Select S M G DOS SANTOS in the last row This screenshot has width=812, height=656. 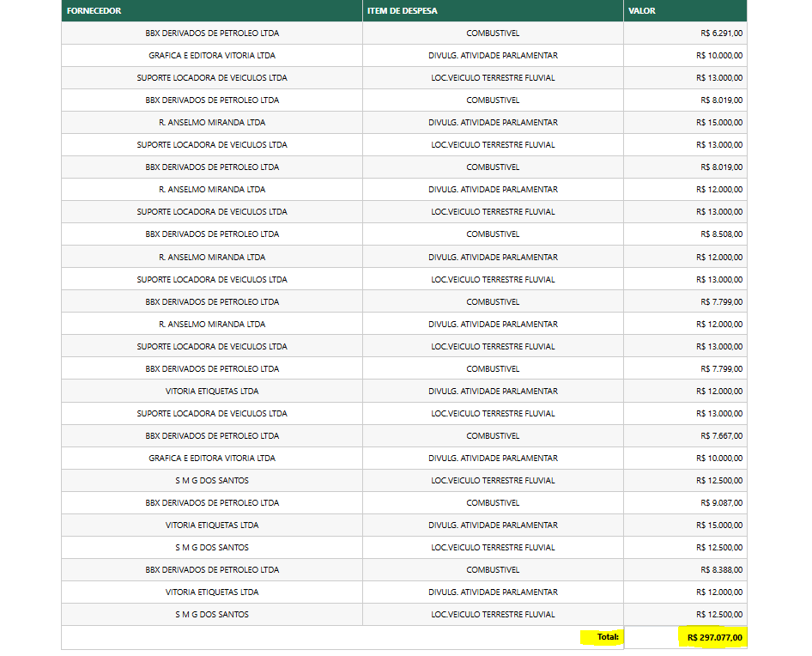212,615
